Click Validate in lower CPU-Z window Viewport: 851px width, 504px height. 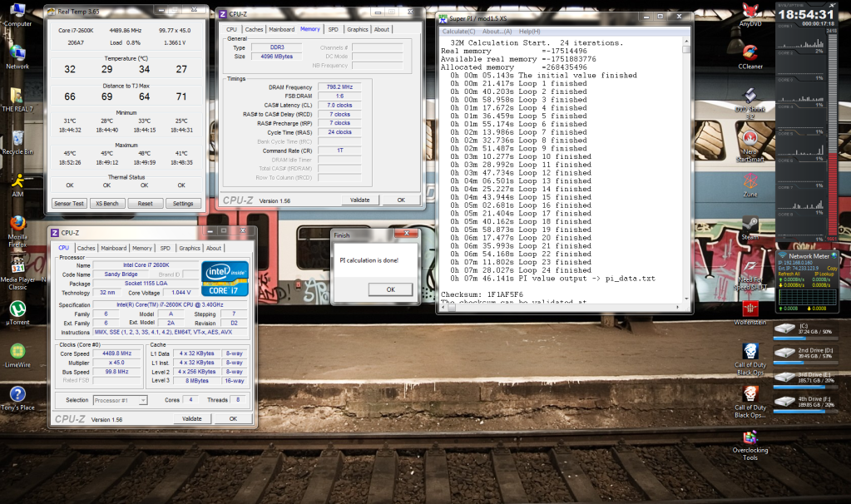pos(191,419)
